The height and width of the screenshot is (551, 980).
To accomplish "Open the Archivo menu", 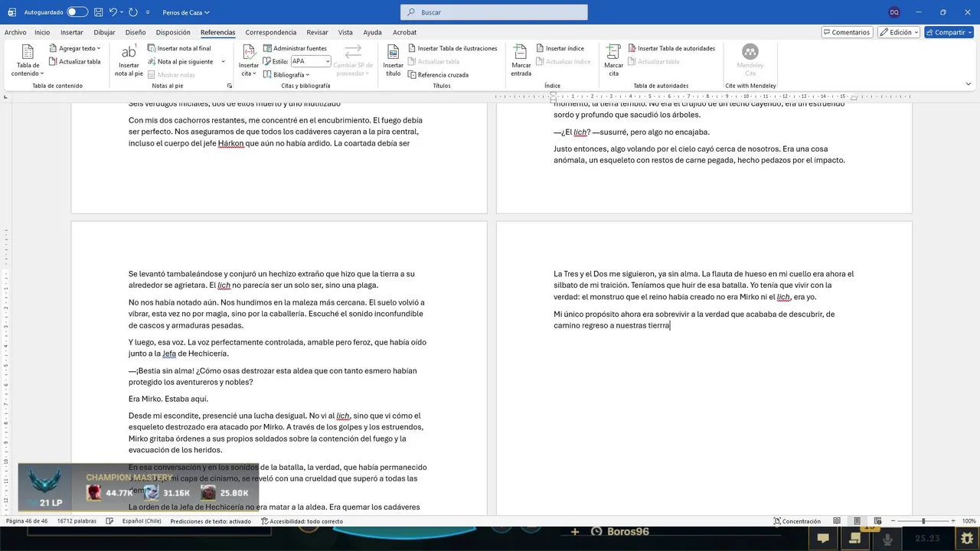I will point(15,32).
